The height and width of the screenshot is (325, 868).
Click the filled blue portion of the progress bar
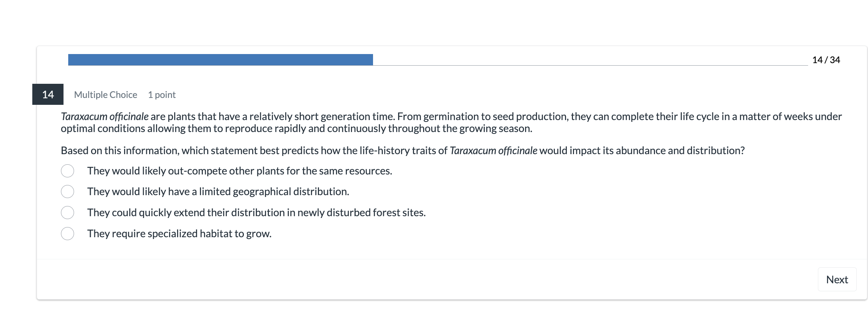click(x=220, y=60)
